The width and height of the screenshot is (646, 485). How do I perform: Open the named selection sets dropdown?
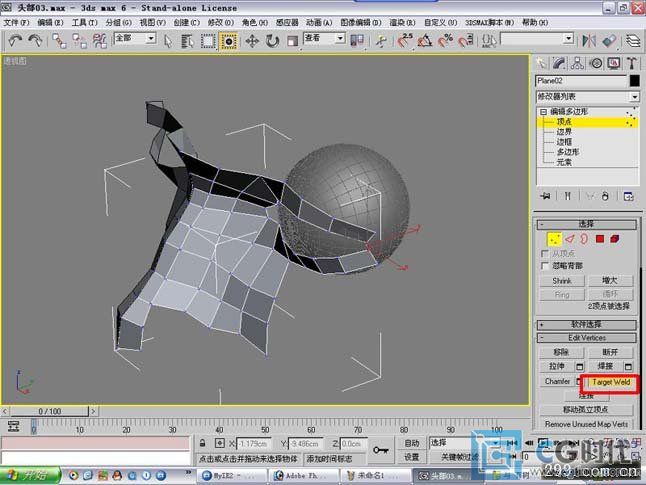537,39
